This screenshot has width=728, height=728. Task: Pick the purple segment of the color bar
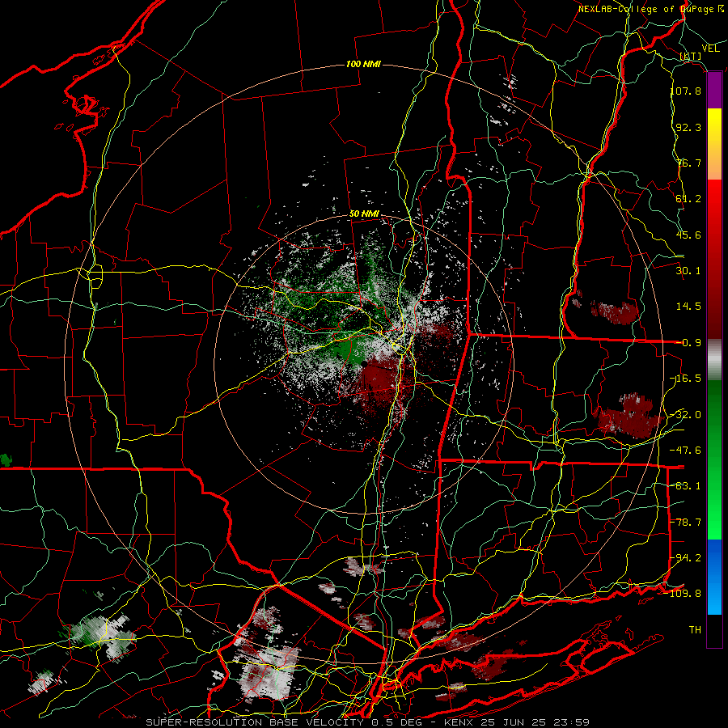(714, 91)
